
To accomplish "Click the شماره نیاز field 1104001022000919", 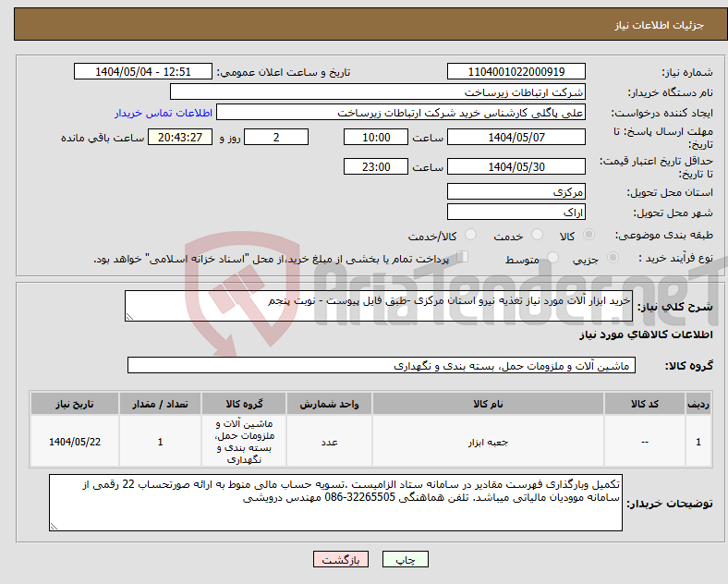I will pos(516,72).
